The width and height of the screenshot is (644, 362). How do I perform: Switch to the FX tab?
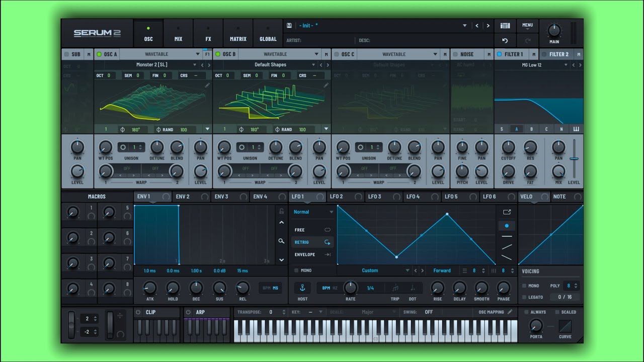(208, 34)
